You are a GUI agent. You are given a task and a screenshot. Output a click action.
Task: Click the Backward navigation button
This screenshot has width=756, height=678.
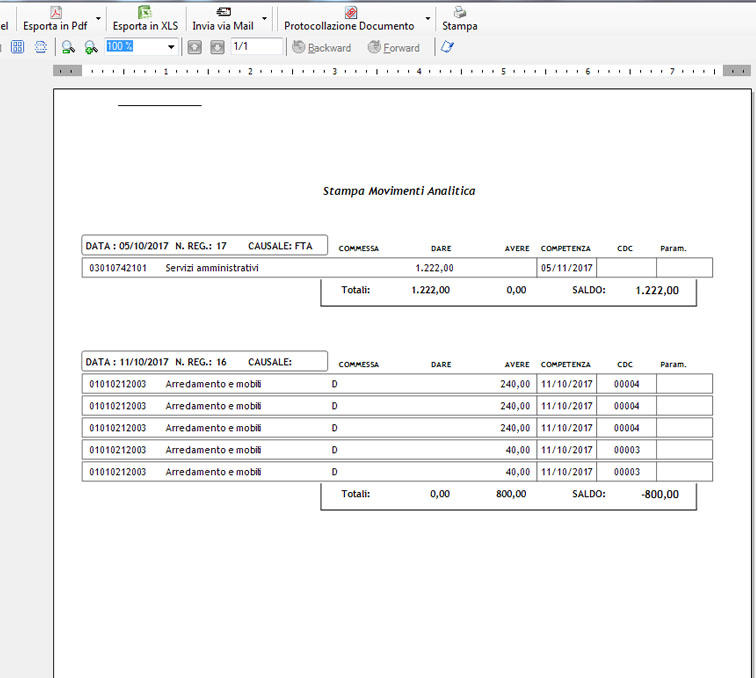(322, 47)
